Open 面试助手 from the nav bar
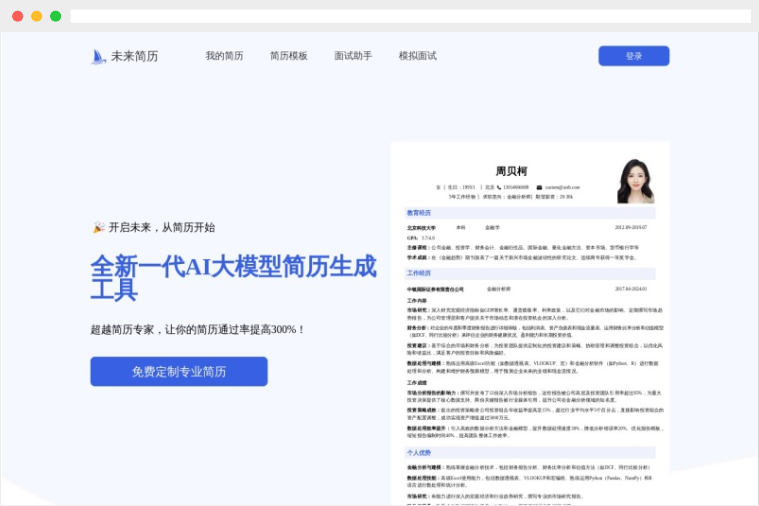759x506 pixels. pos(353,56)
